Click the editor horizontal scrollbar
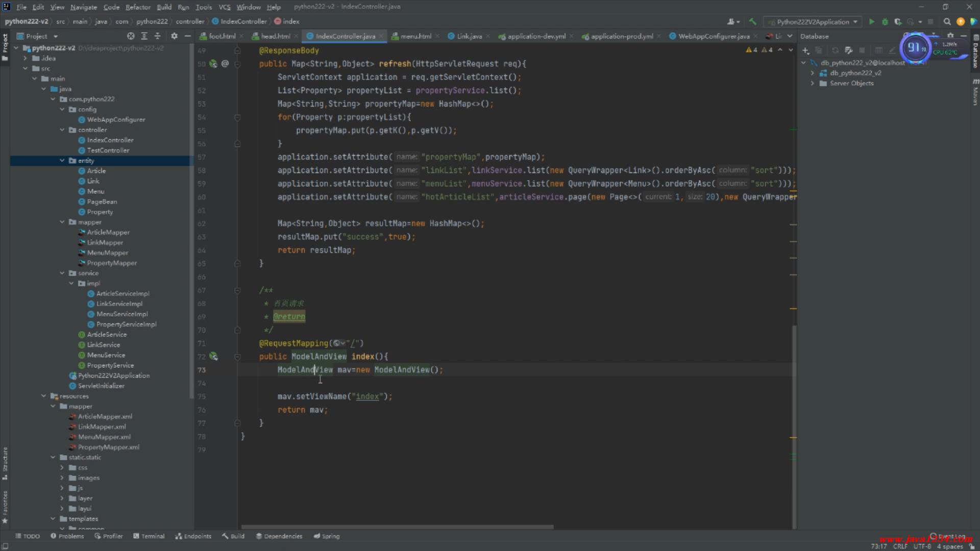Viewport: 980px width, 551px height. click(397, 527)
